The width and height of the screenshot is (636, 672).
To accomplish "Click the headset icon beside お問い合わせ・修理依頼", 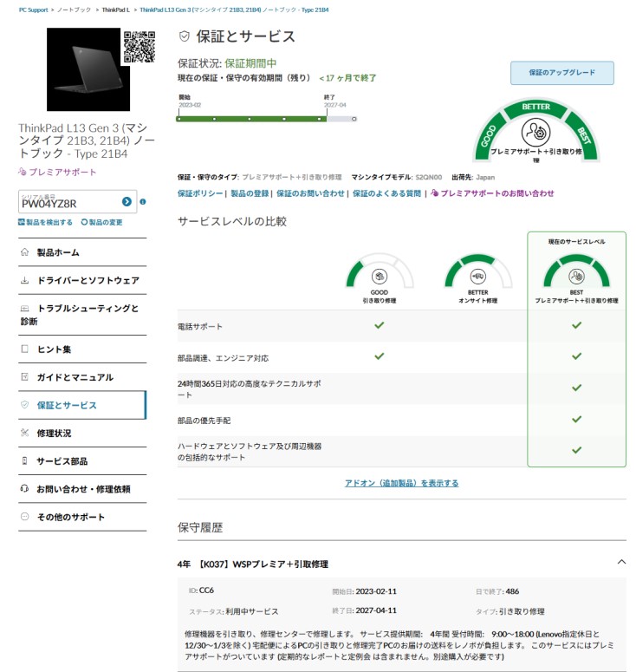I will pyautogui.click(x=25, y=488).
